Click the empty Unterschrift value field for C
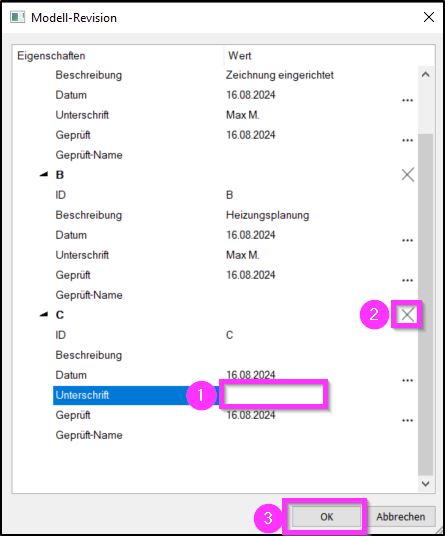 [272, 395]
